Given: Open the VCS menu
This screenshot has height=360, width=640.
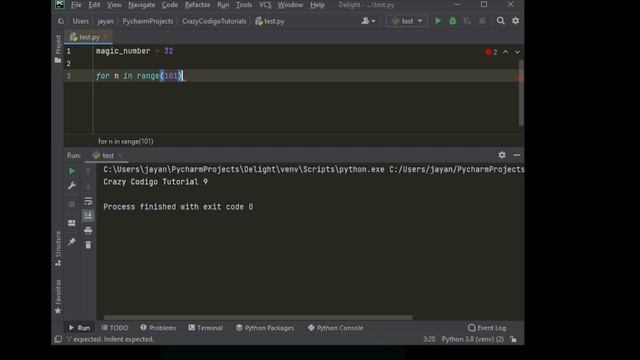Looking at the screenshot, I should (x=265, y=5).
